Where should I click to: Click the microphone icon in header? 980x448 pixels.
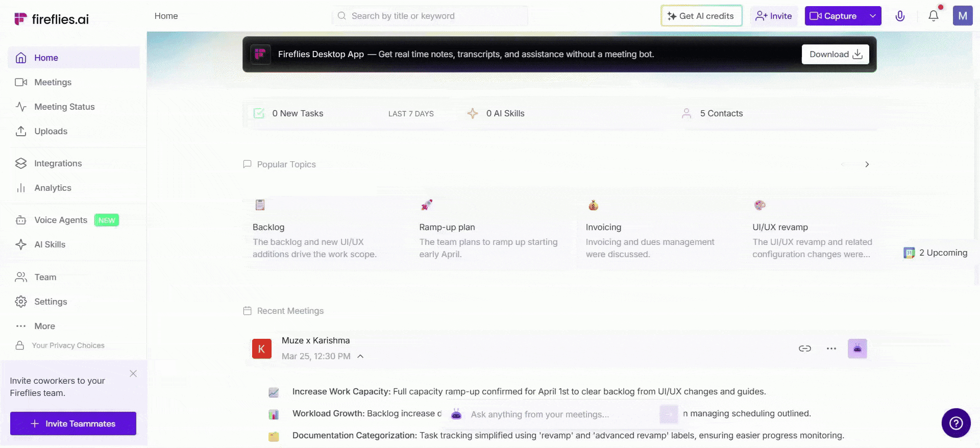point(900,16)
